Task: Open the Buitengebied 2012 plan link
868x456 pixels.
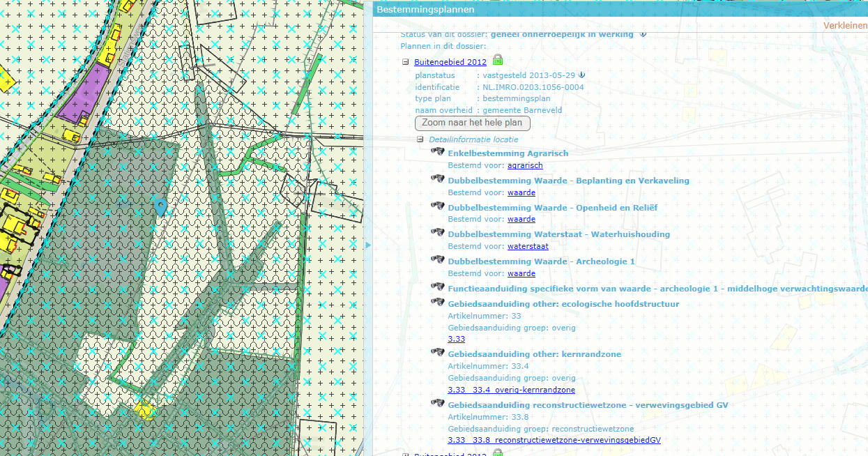Action: coord(450,62)
